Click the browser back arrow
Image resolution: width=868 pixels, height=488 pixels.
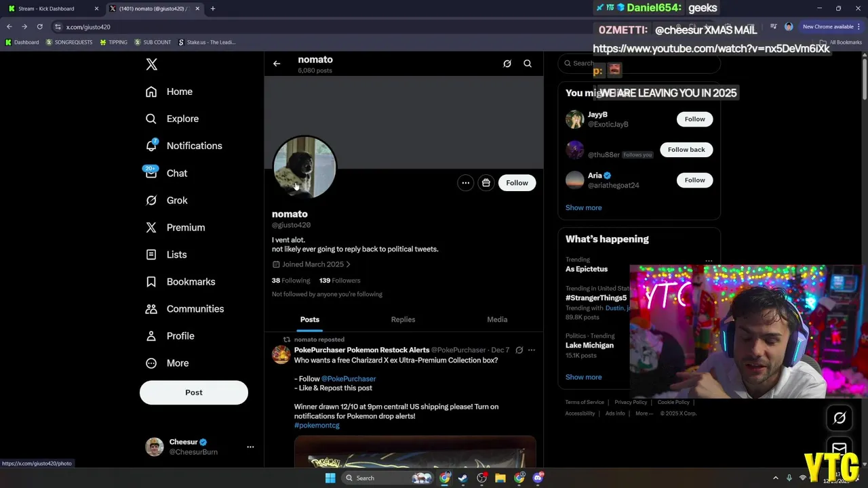coord(9,26)
